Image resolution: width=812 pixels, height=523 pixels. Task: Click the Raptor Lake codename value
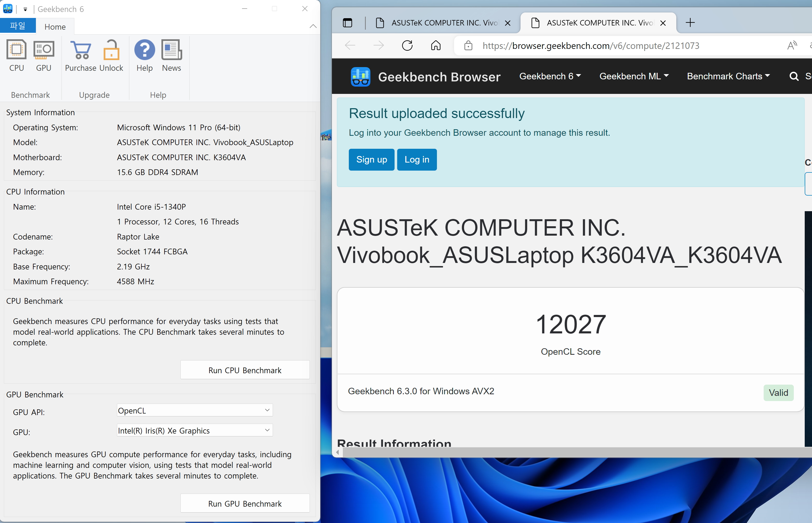pos(138,236)
